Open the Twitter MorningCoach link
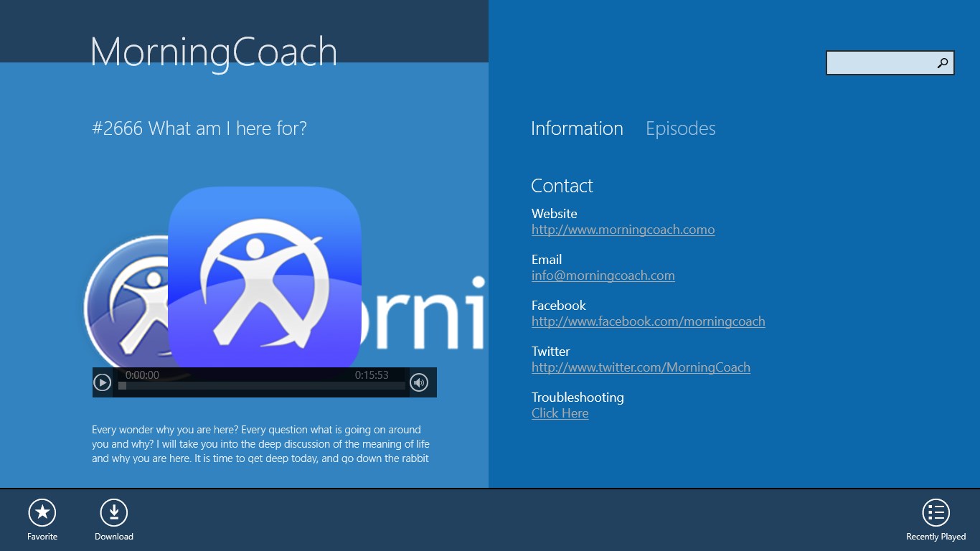Screen dimensions: 980x551 point(641,367)
